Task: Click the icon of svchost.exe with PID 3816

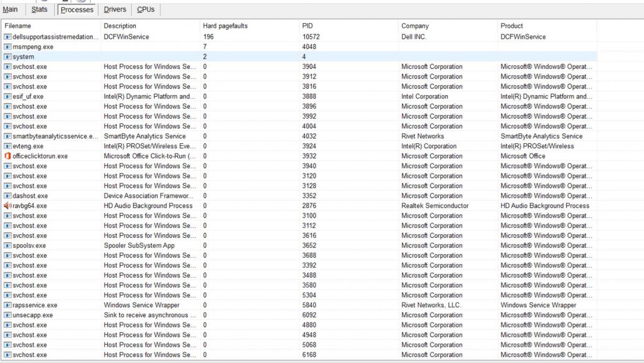Action: [x=8, y=86]
